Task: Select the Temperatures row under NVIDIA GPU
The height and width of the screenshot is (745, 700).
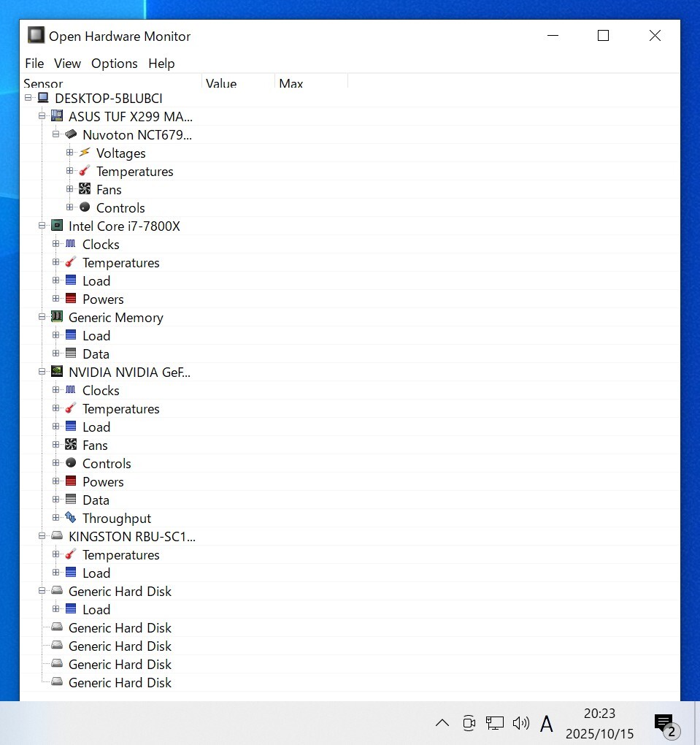Action: pyautogui.click(x=121, y=408)
